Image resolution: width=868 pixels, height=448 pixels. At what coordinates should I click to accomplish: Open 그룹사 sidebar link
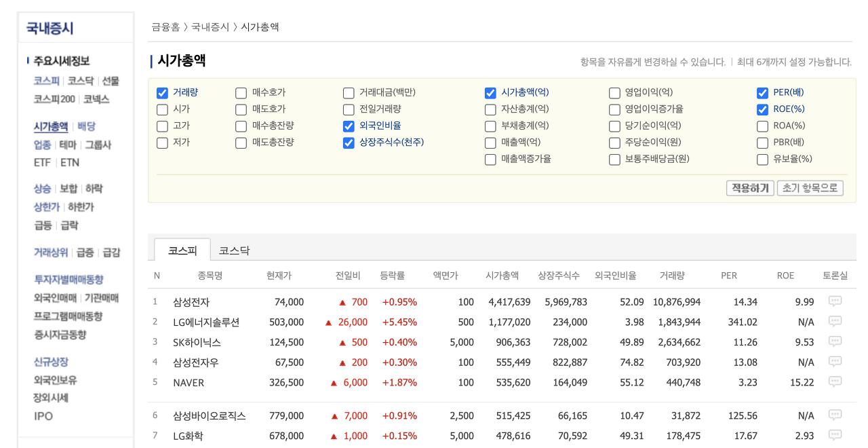[98, 145]
